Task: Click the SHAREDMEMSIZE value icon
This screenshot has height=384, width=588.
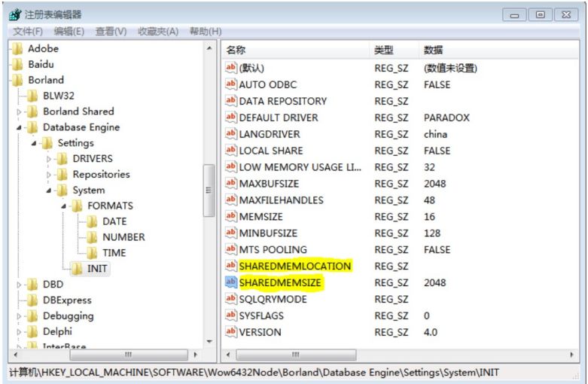Action: (x=231, y=282)
